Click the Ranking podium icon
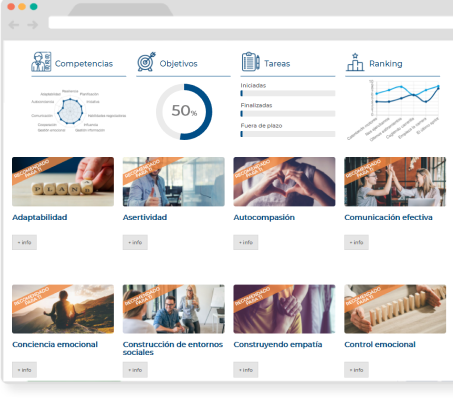Screen dimensions: 453x398 355,62
